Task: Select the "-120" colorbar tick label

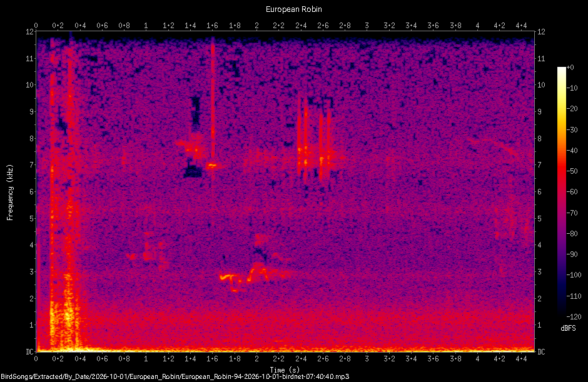Action: point(574,317)
